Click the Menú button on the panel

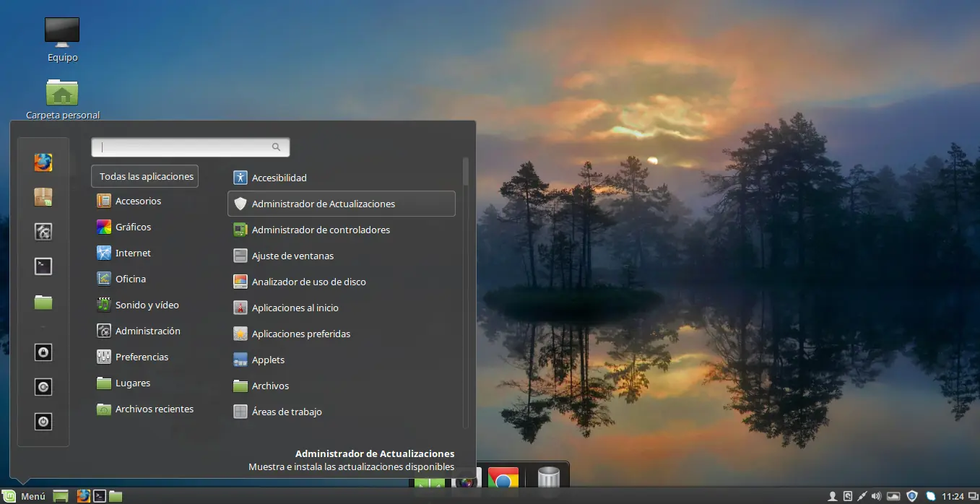click(25, 496)
